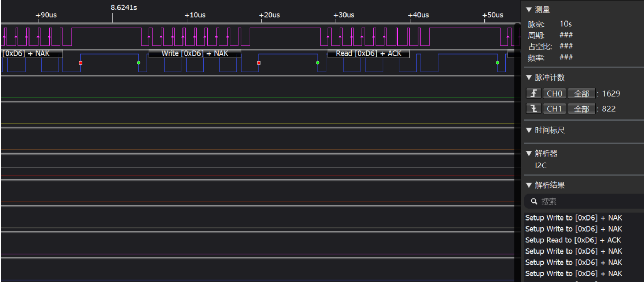Collapse the 解析器 decoder section
This screenshot has height=282, width=644.
(x=529, y=153)
